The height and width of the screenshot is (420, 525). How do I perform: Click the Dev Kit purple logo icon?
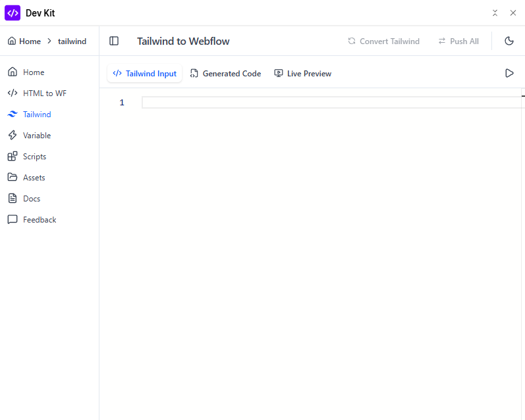tap(13, 13)
